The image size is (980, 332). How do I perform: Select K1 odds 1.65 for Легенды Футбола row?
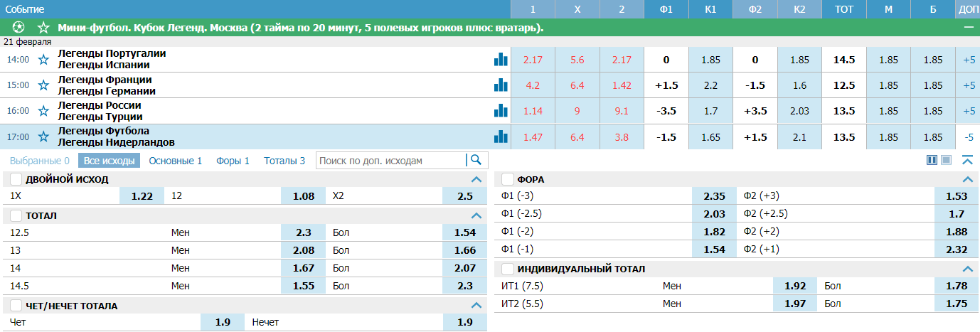pyautogui.click(x=710, y=136)
